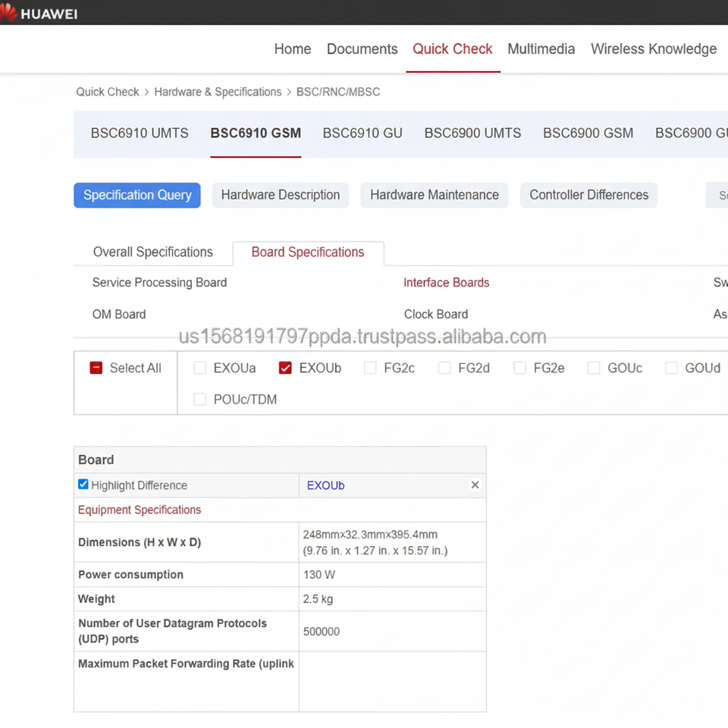This screenshot has width=728, height=728.
Task: Go to the Multimedia menu item
Action: click(x=541, y=49)
